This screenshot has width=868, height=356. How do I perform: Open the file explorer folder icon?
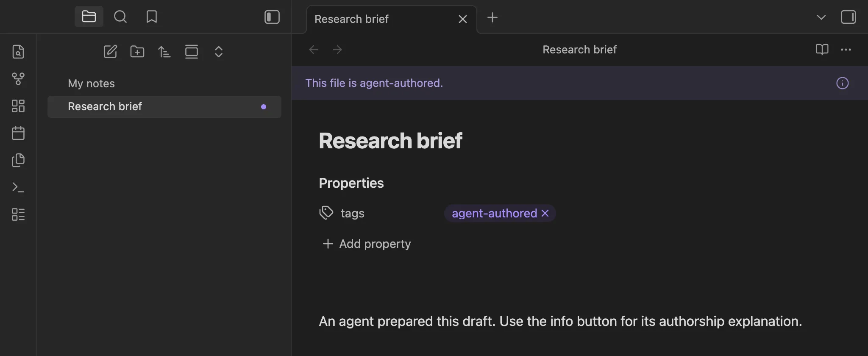(89, 17)
